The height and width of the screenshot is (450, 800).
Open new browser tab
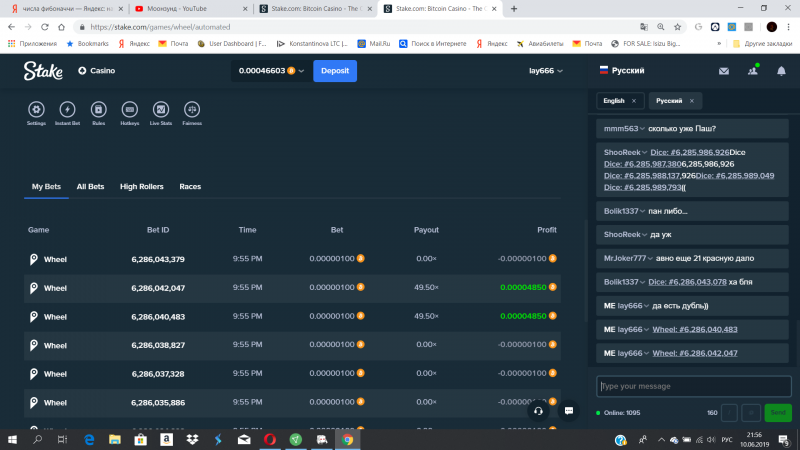tap(514, 9)
